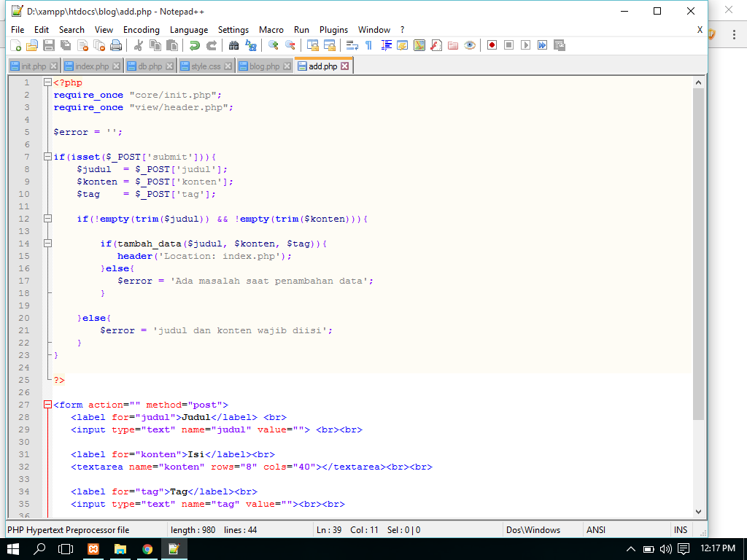
Task: Click the macro Playback triangle button
Action: click(525, 45)
